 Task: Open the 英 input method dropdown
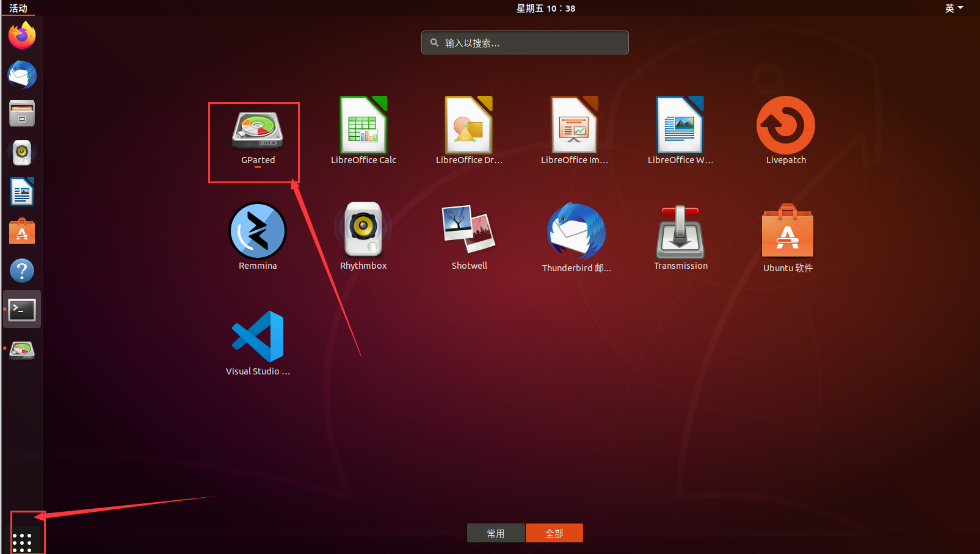tap(954, 8)
